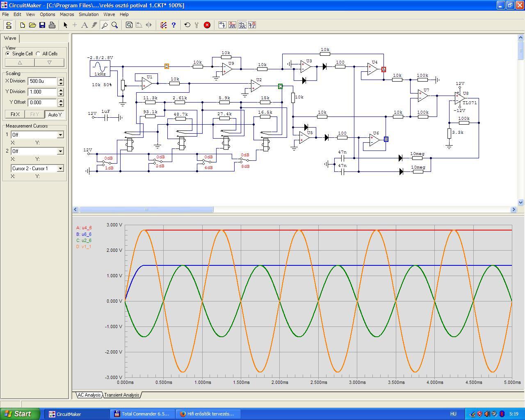The image size is (525, 420).
Task: Select the zoom magnifier tool
Action: 115,25
